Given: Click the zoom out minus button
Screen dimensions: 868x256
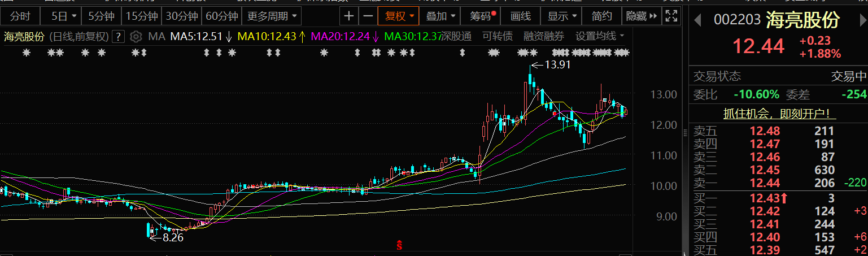Looking at the screenshot, I should pos(368,16).
